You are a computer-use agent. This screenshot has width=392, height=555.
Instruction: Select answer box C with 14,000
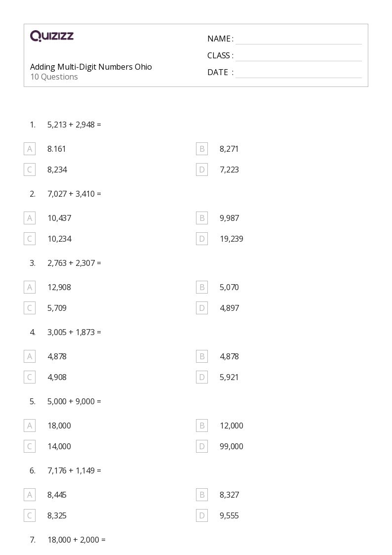point(30,446)
